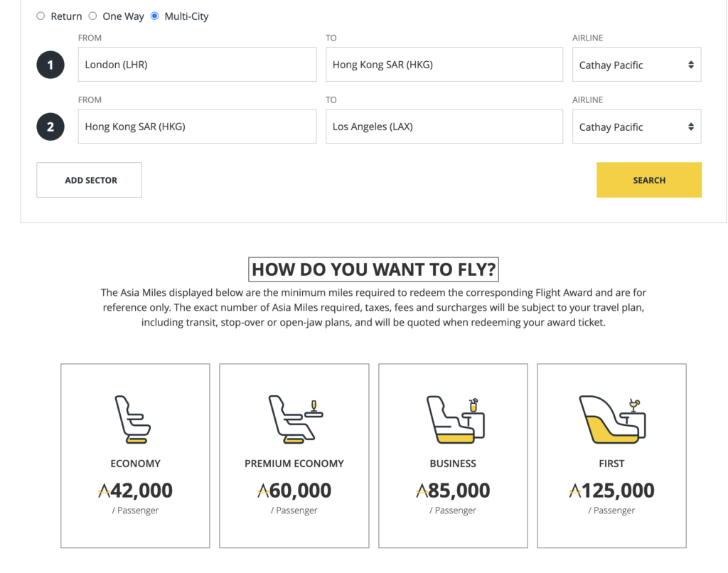Screen dimensions: 728x573
Task: Open the Airline dropdown for sector 1
Action: click(636, 64)
